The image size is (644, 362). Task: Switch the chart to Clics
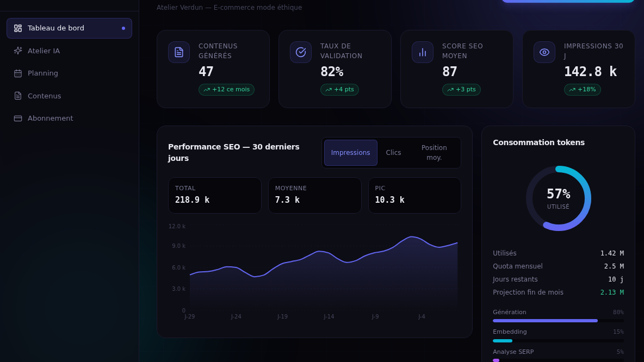(393, 153)
